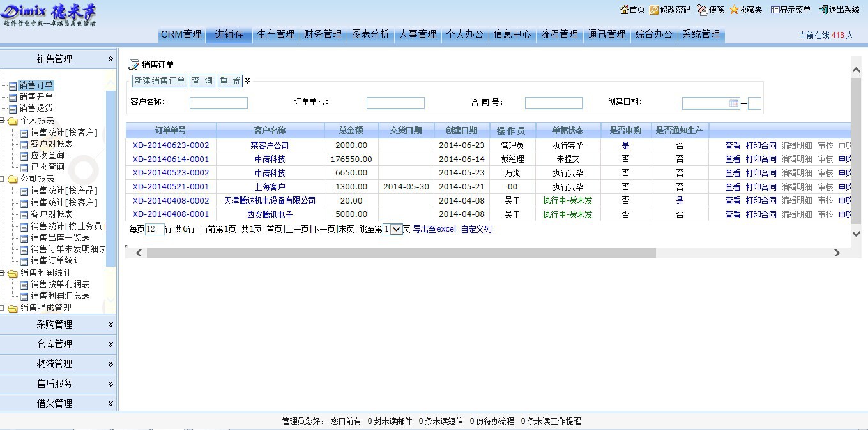Toggle the search panel double-arrow expander
This screenshot has width=868, height=430.
[248, 81]
